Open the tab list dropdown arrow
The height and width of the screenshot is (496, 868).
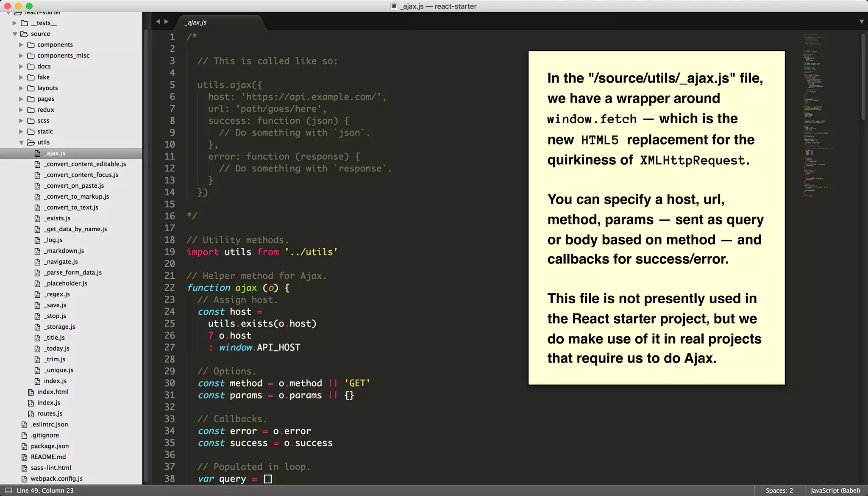pos(862,21)
